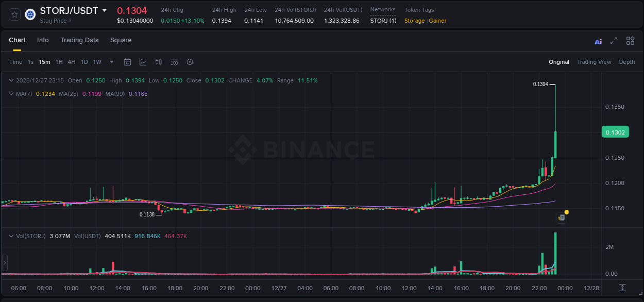Click the STORJ coin logo
Viewport: 644px width, 302px height.
coord(30,14)
